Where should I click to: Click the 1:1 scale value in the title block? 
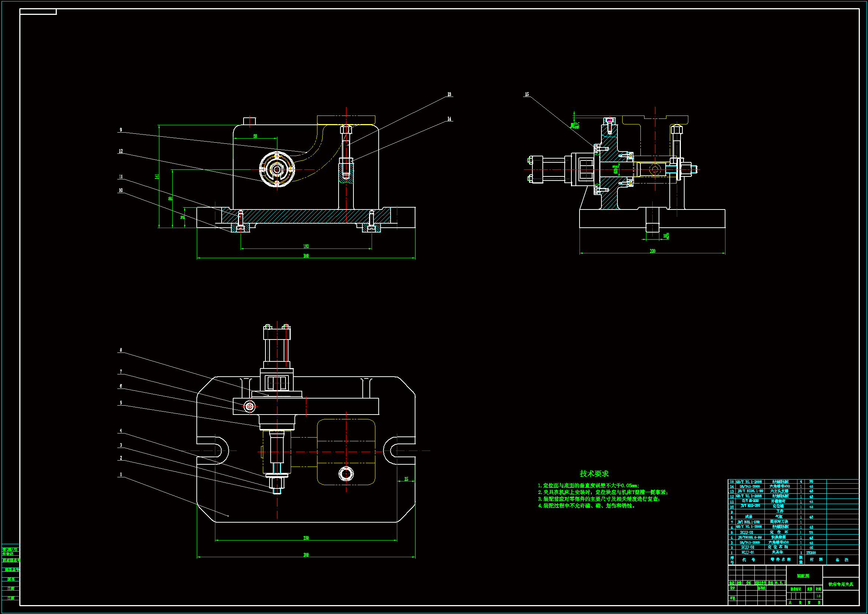click(x=818, y=596)
